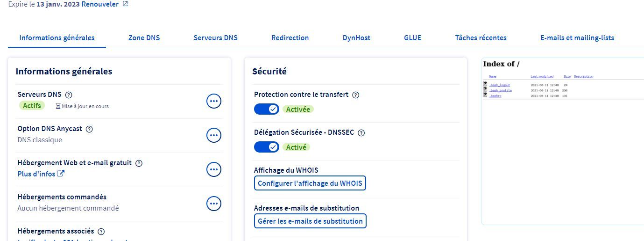Image resolution: width=644 pixels, height=241 pixels.
Task: Click the Index of / preview thumbnail
Action: point(562,140)
